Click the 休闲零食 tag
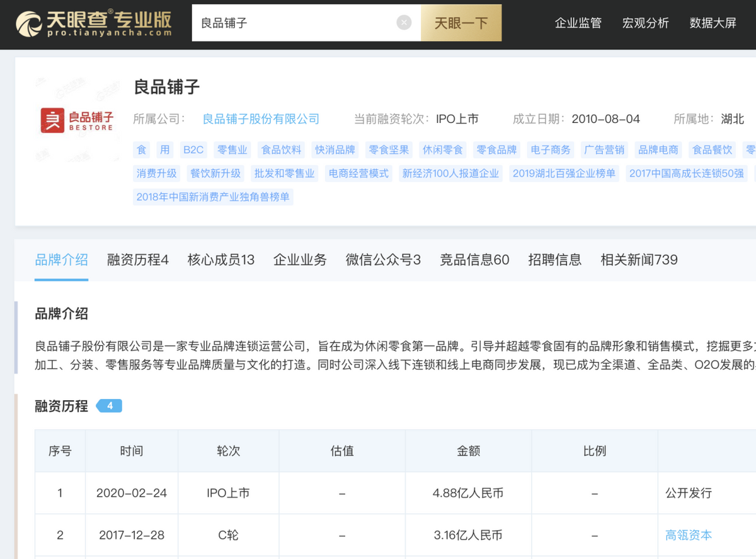This screenshot has width=756, height=559. pyautogui.click(x=443, y=150)
